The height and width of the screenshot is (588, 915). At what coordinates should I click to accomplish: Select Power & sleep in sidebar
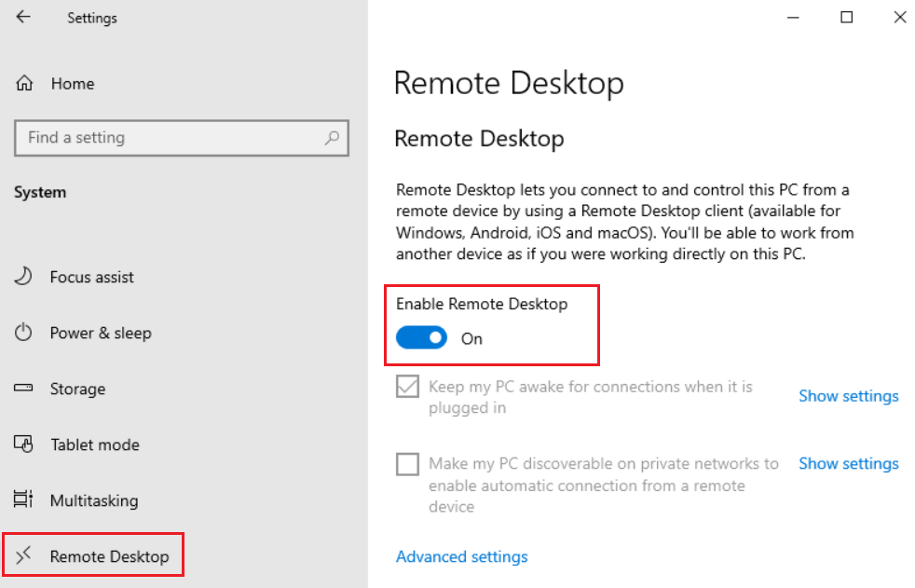click(101, 333)
